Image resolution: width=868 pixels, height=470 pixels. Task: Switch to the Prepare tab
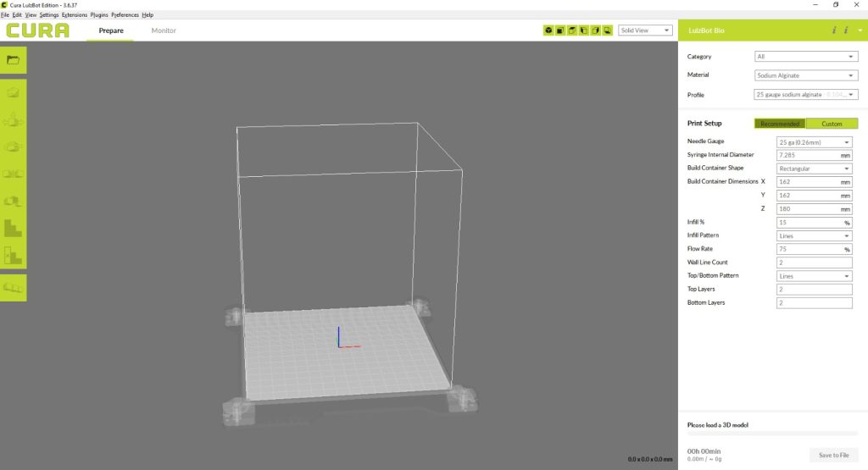click(x=111, y=30)
